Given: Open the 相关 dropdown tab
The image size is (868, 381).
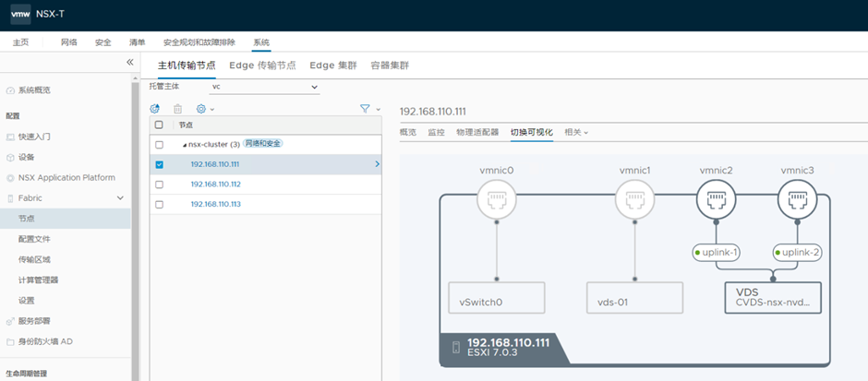Looking at the screenshot, I should pyautogui.click(x=575, y=132).
